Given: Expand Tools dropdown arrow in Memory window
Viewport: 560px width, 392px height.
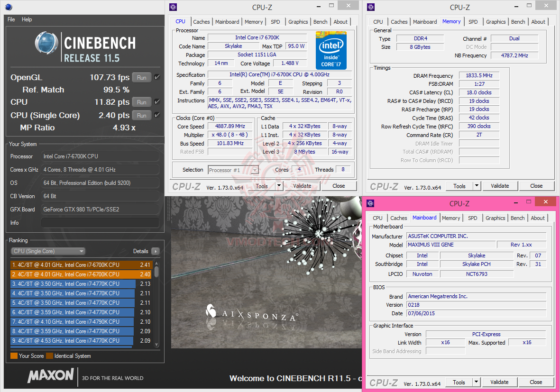Looking at the screenshot, I should (x=477, y=186).
